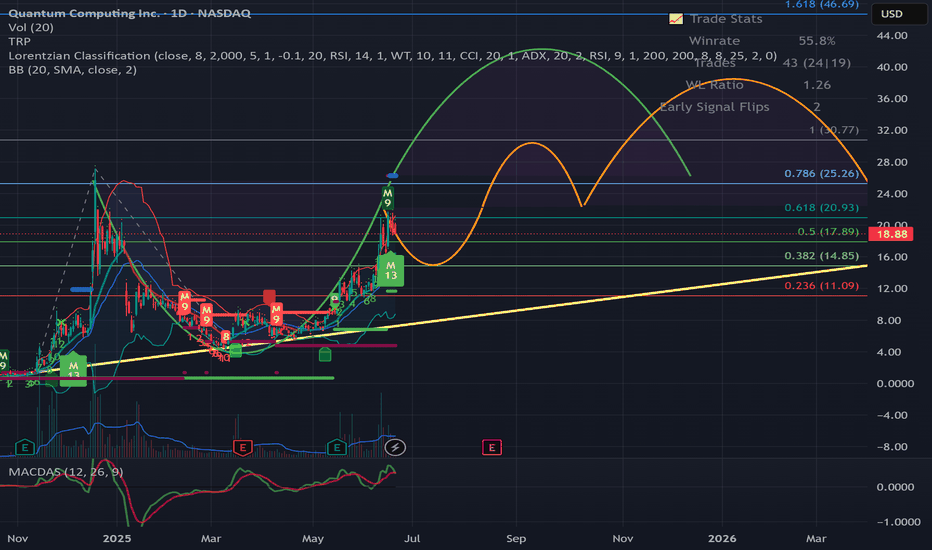Click the 0.786 (25.26) Fibonacci label
The image size is (932, 550).
pyautogui.click(x=822, y=174)
